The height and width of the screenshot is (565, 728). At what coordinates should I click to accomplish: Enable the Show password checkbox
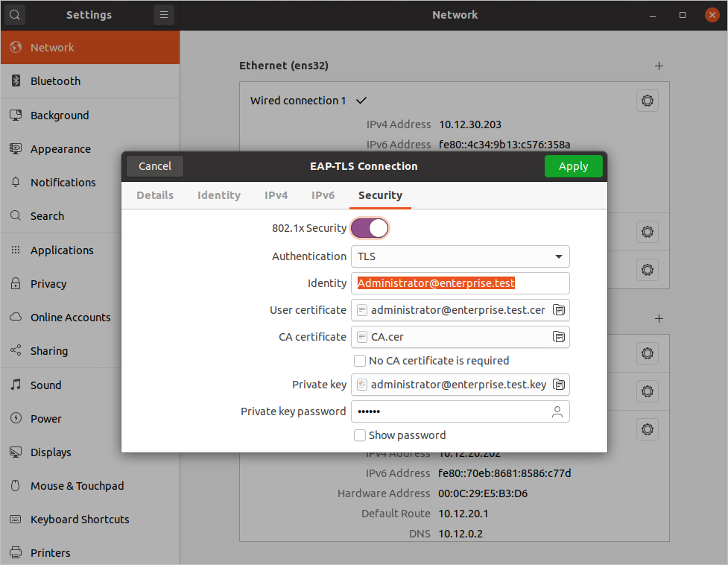click(x=360, y=435)
